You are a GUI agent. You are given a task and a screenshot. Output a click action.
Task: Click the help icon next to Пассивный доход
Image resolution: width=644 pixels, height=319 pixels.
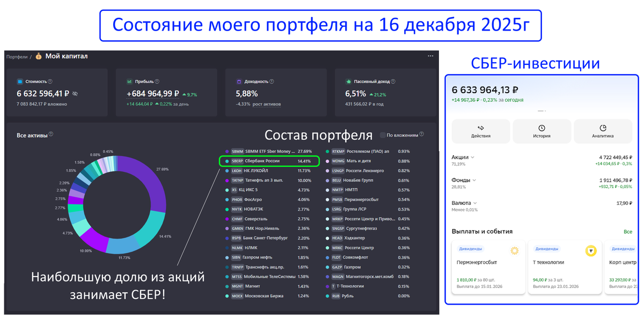pyautogui.click(x=394, y=81)
